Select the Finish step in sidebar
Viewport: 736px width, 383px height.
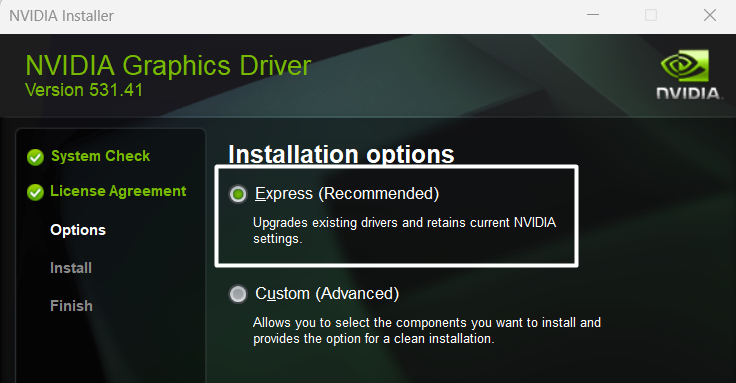(x=71, y=306)
